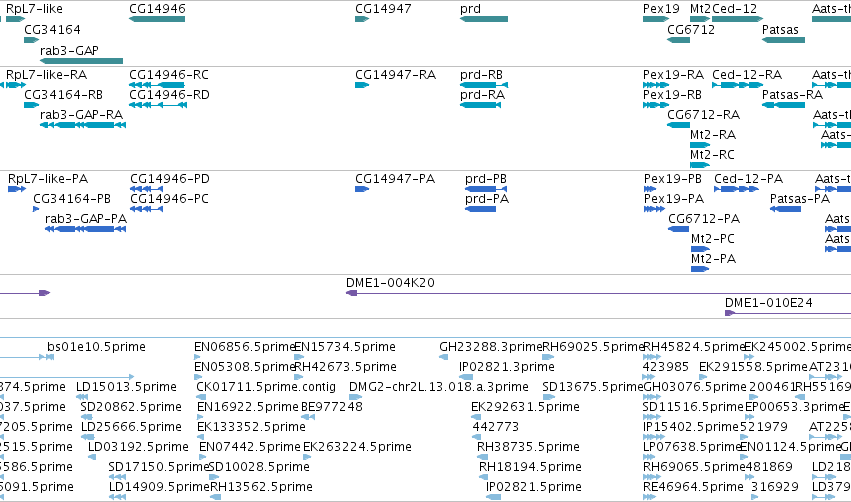Click EST EN06856.5prime glyph

click(198, 357)
